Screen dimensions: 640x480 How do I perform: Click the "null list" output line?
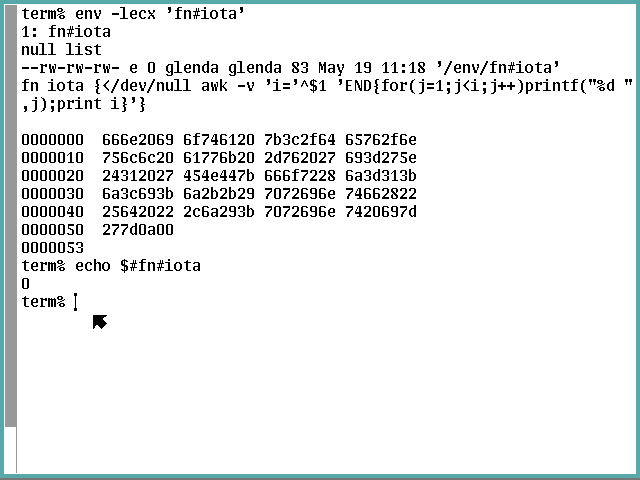pos(61,49)
